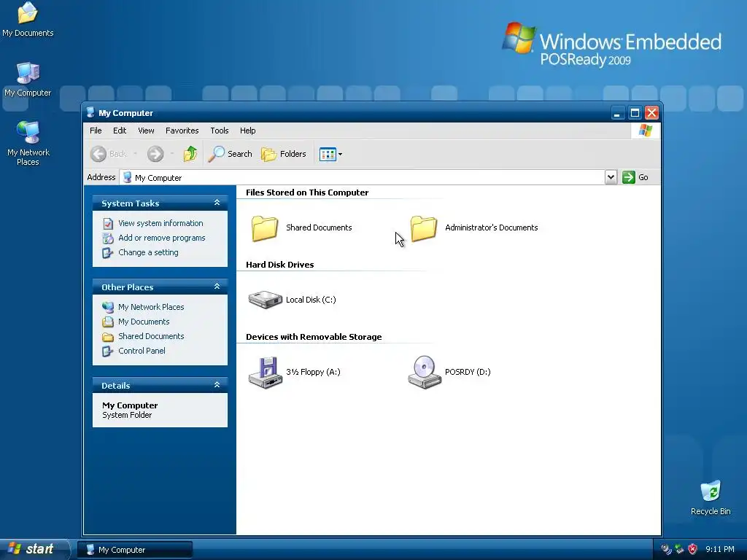
Task: Select the POSRDY (D:) disc drive icon
Action: [425, 373]
